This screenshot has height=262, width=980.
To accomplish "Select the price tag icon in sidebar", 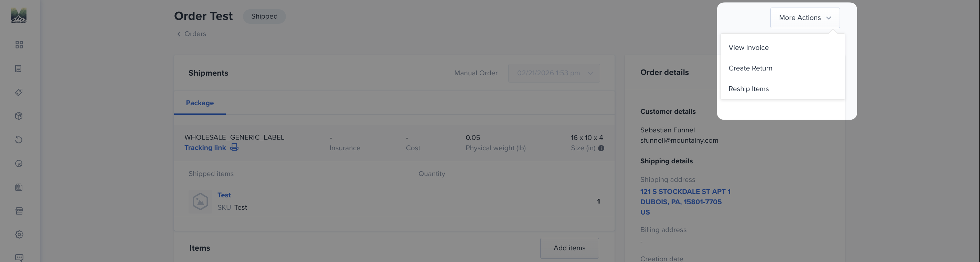I will 19,92.
